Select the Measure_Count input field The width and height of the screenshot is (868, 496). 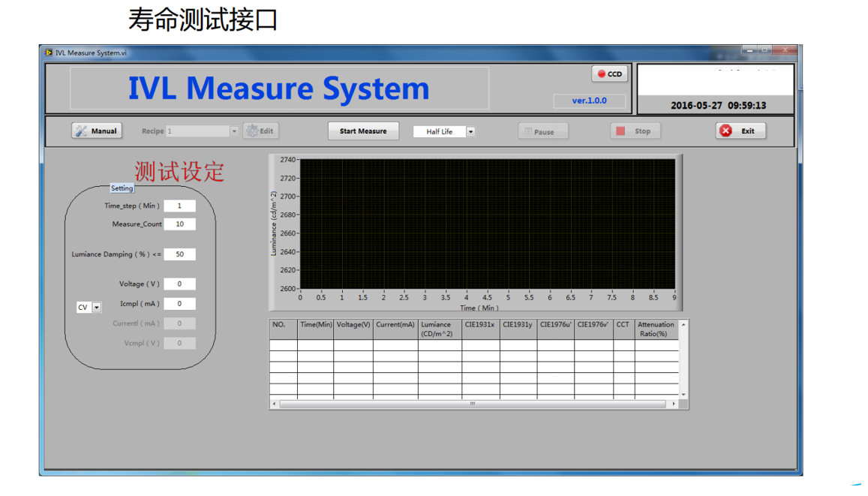[x=179, y=224]
